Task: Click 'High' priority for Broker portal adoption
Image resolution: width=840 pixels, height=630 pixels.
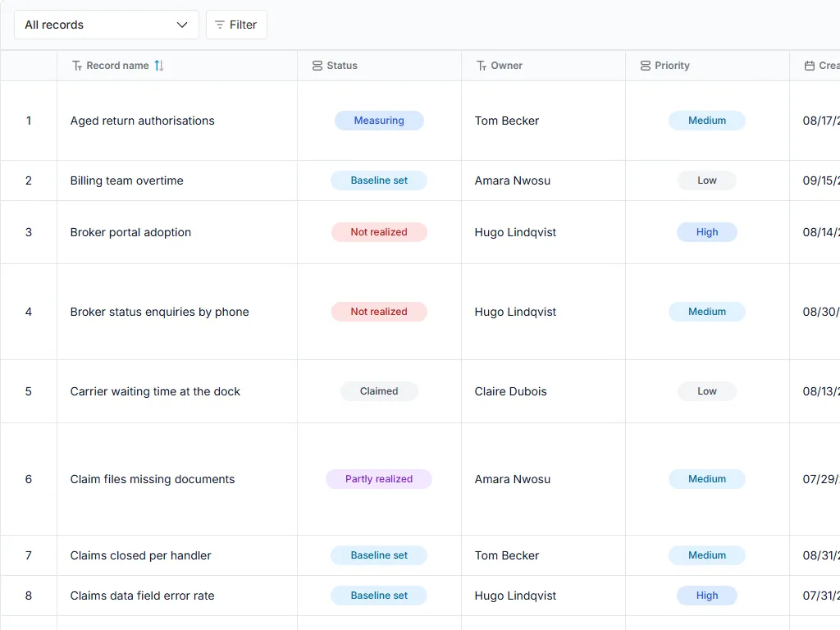Action: tap(707, 232)
